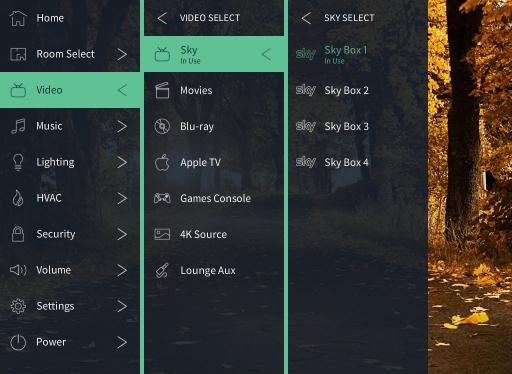Click the sky logo beside Sky Box 2
The image size is (512, 374).
(306, 90)
